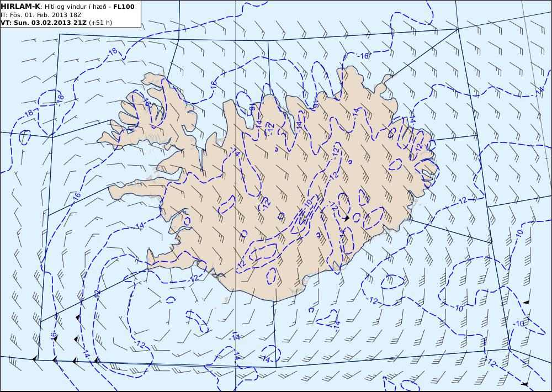Click the 'IT: Fös. 01. Feb. 2013 18Z' line

pyautogui.click(x=41, y=15)
